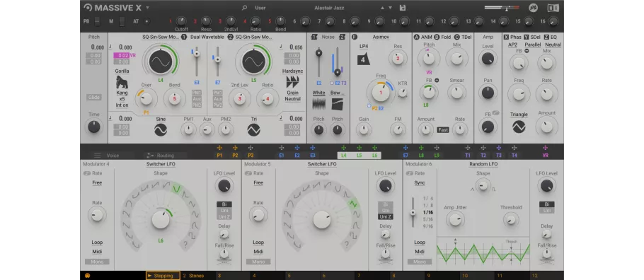Click the E1 modulation drag handle

click(282, 148)
